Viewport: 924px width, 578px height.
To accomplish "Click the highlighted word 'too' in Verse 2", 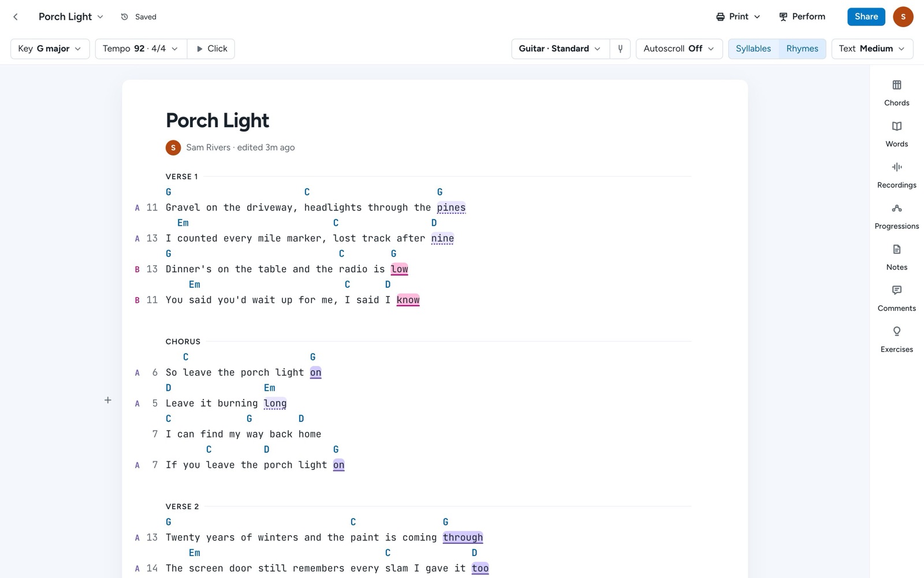I will tap(480, 568).
